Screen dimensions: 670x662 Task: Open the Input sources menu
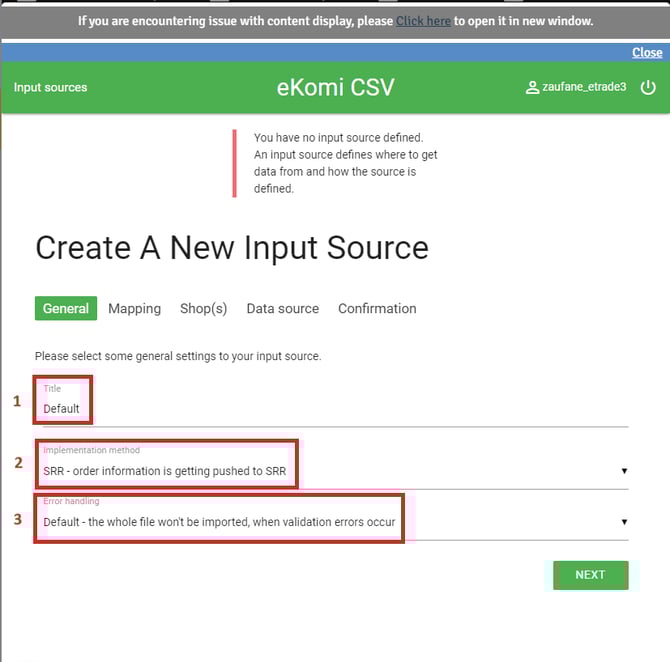click(x=50, y=88)
